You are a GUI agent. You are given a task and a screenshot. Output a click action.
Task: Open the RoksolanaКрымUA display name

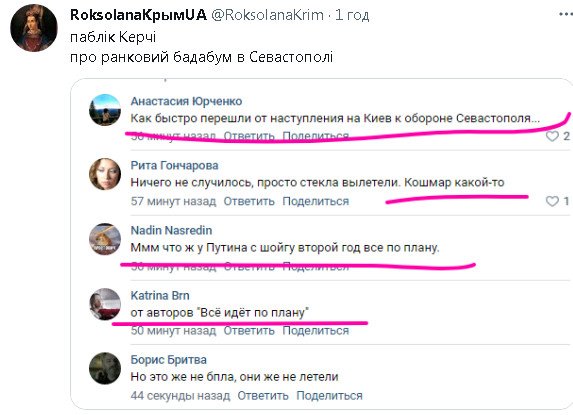(138, 15)
